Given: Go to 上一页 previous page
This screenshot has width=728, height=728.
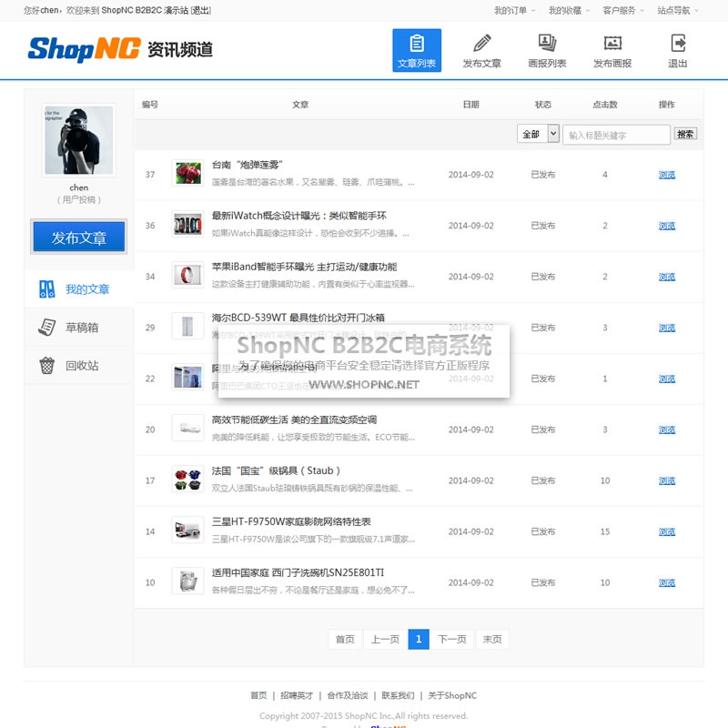Looking at the screenshot, I should tap(385, 640).
